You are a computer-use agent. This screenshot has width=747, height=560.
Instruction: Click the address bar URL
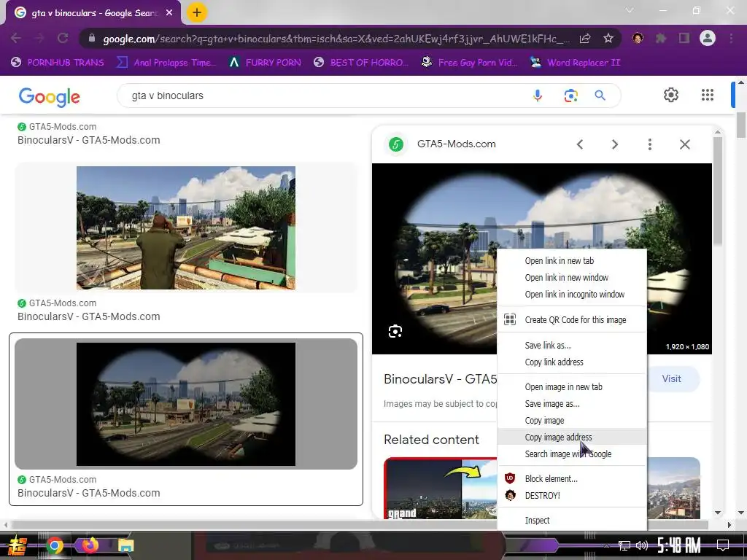336,39
